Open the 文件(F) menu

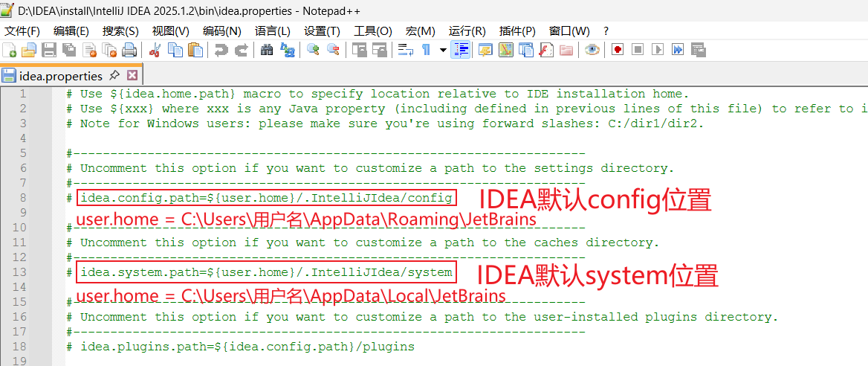(x=22, y=31)
